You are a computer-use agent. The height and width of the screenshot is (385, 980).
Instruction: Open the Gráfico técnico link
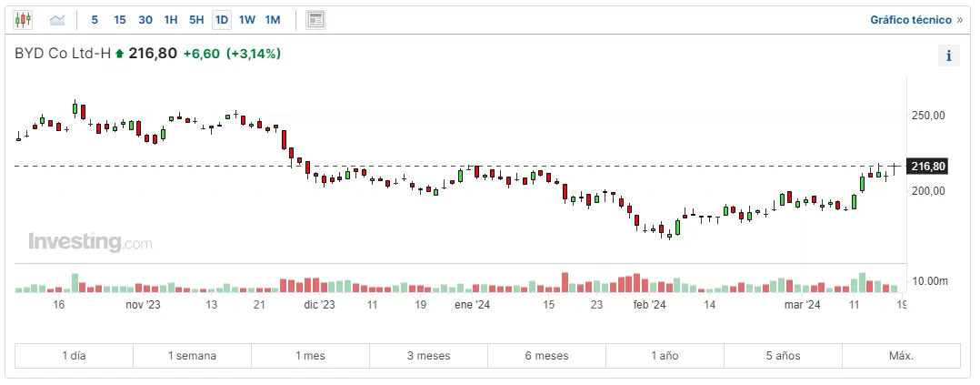tap(915, 19)
